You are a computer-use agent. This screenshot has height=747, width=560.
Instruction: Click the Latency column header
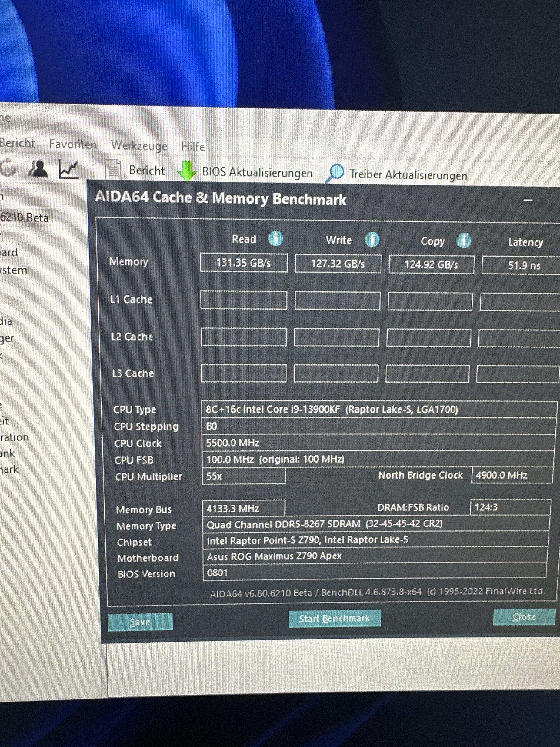point(526,242)
